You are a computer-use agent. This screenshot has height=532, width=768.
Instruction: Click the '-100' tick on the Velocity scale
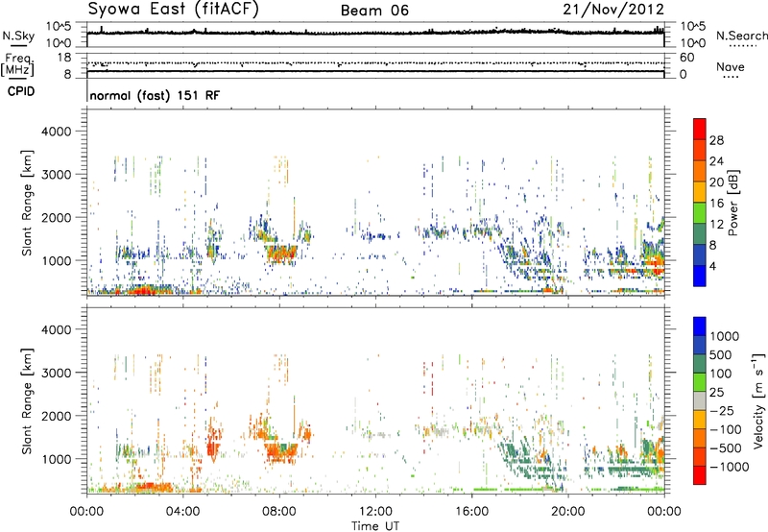726,429
